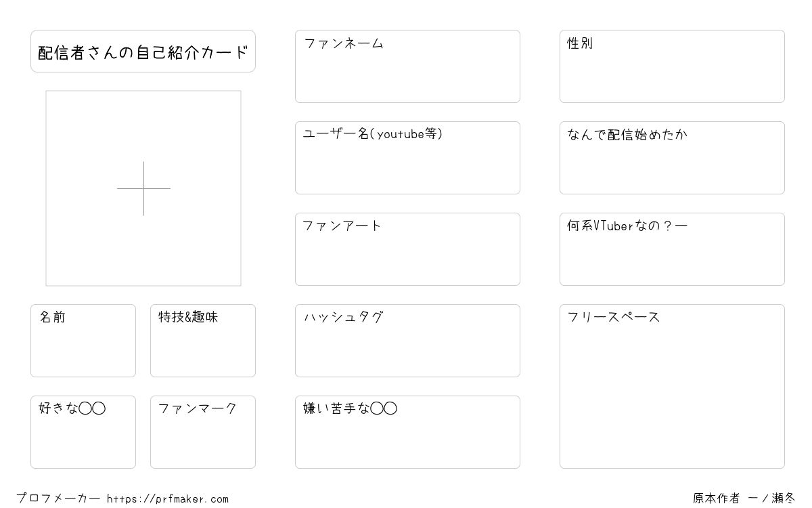Click the プロフメーカー footer text

tap(58, 499)
